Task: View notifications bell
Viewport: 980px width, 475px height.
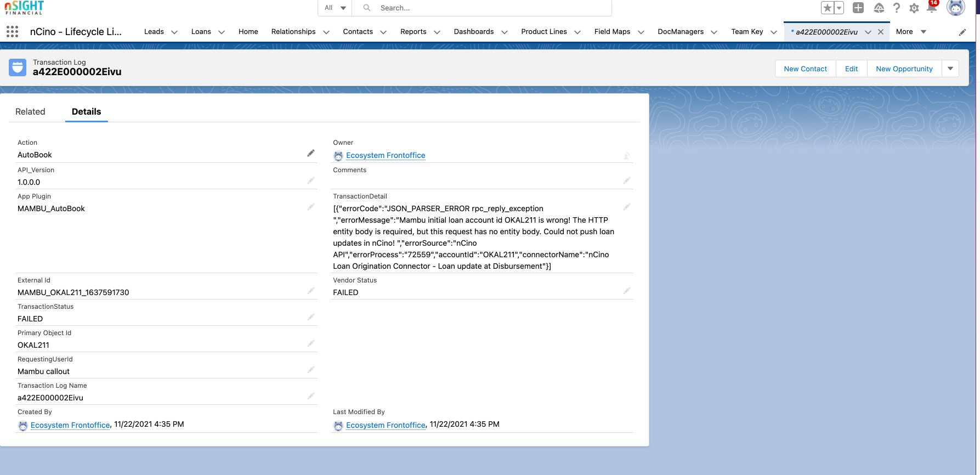Action: point(932,7)
